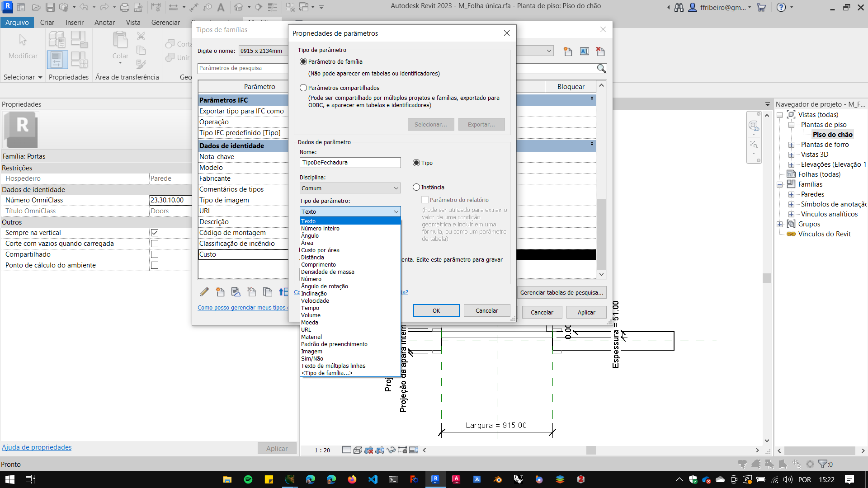
Task: Click OK in parameter properties dialog
Action: point(436,310)
